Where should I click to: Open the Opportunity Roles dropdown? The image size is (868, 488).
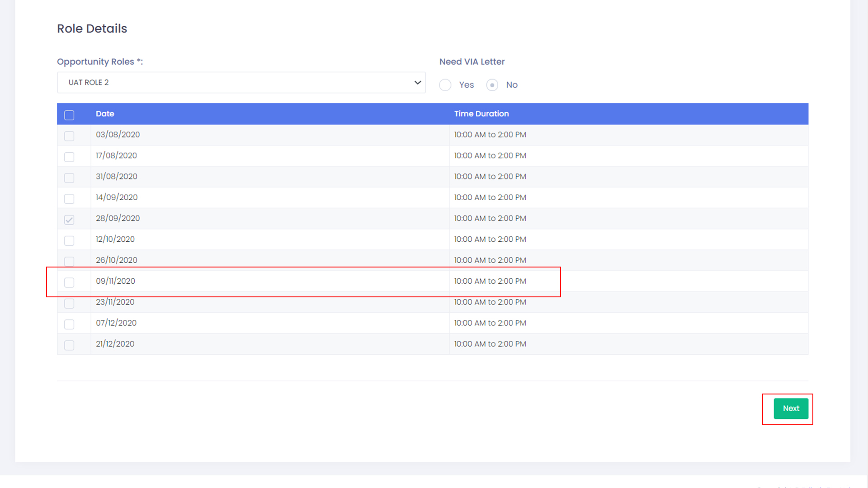point(241,83)
